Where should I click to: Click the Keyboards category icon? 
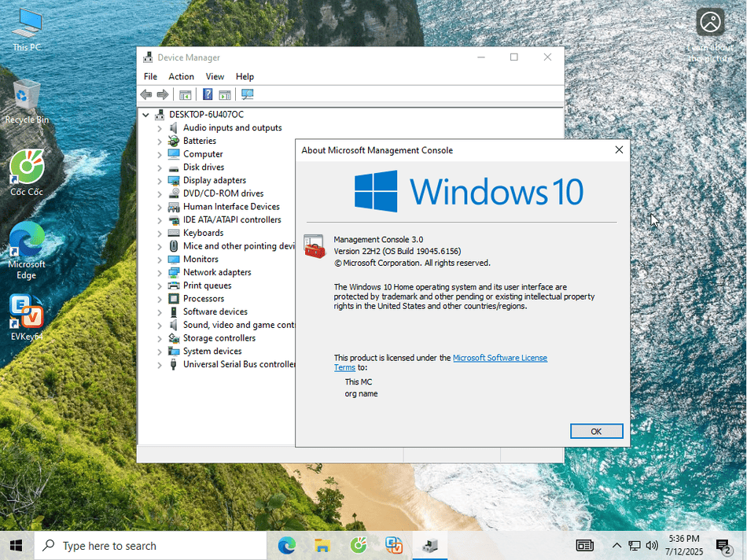(174, 233)
